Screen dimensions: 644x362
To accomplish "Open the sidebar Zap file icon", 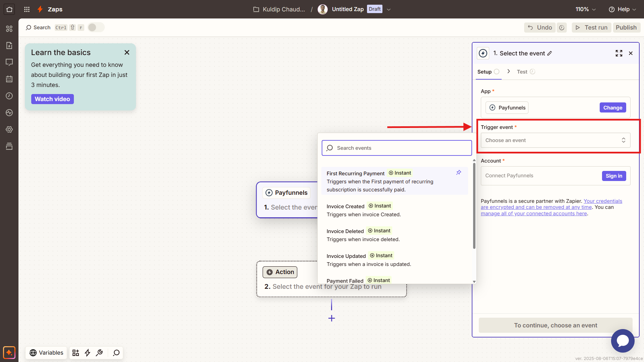I will (9, 46).
